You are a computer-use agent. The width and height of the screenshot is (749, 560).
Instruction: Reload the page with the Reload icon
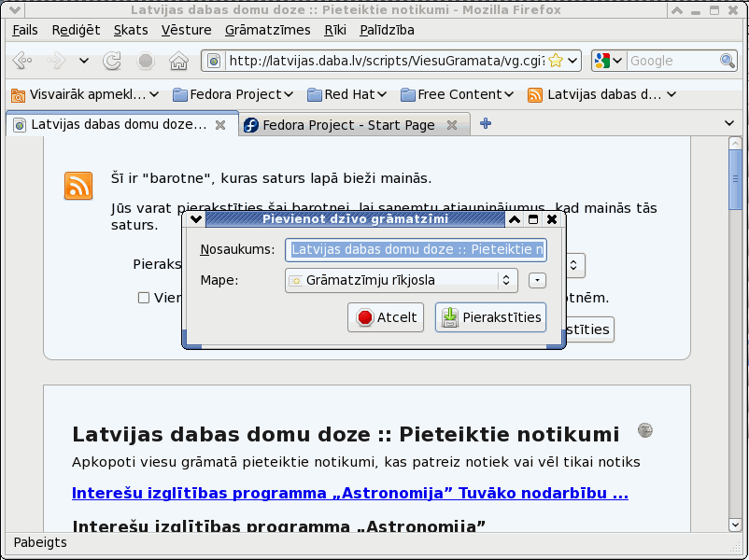pos(112,61)
